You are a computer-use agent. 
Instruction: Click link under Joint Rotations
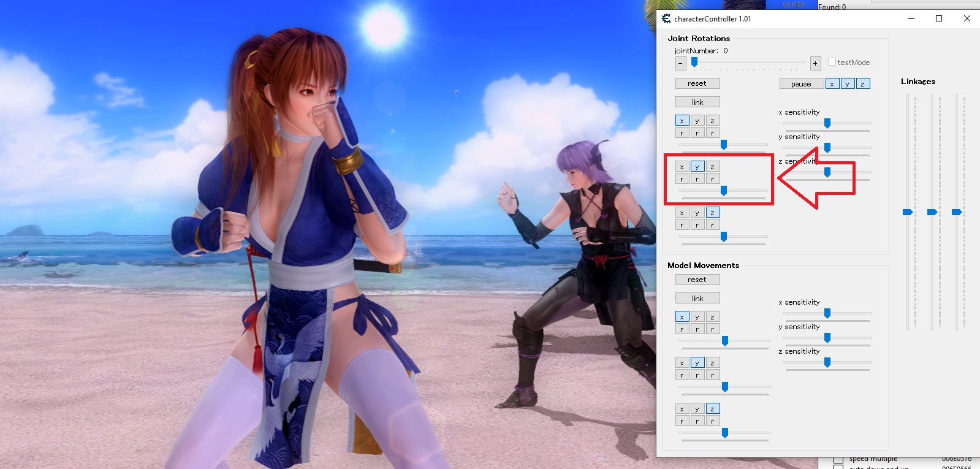(x=697, y=102)
